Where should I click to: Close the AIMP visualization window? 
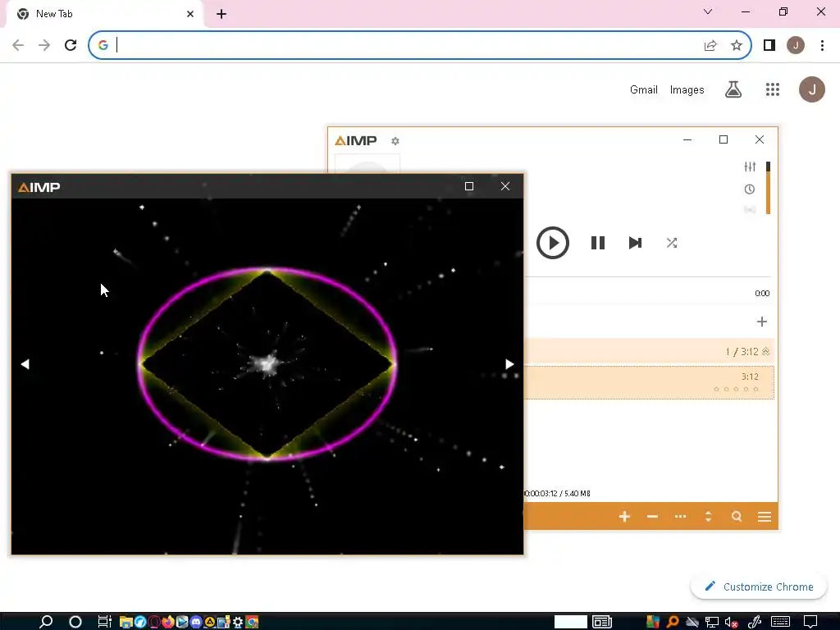click(505, 186)
